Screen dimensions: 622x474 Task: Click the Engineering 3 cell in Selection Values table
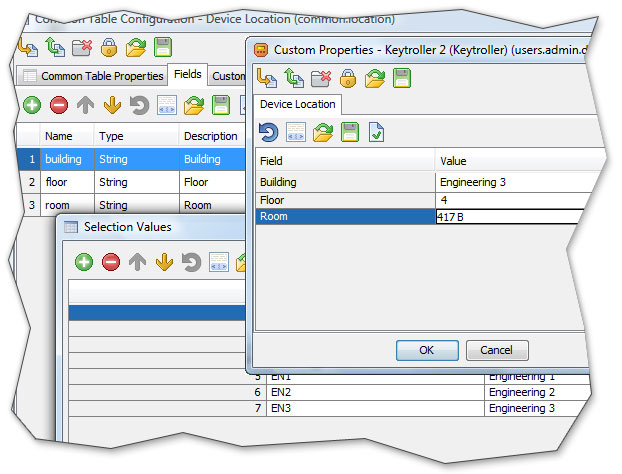pos(534,408)
